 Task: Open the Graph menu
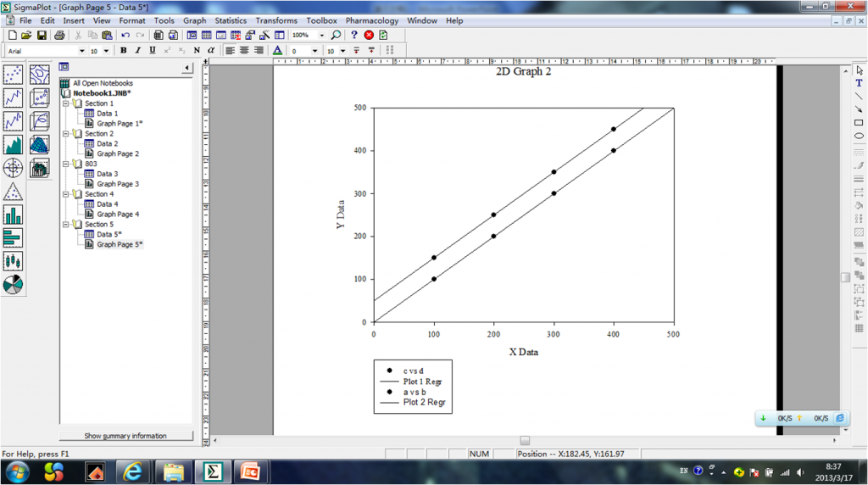195,20
